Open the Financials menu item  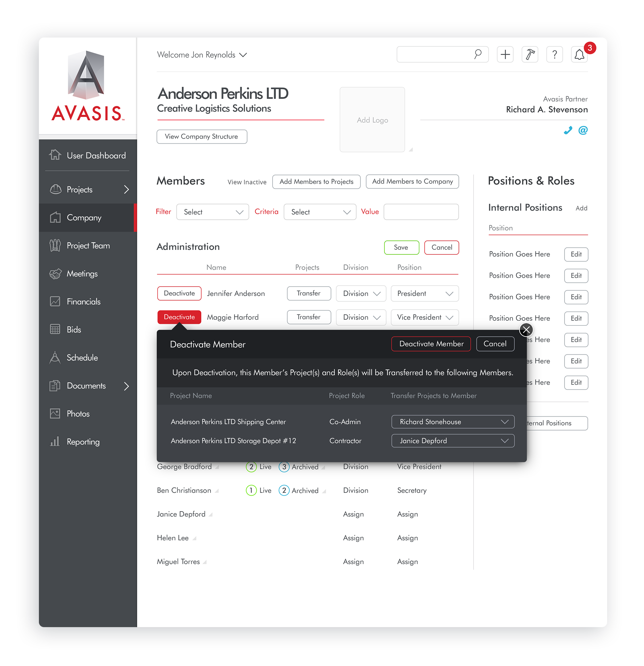(x=88, y=301)
